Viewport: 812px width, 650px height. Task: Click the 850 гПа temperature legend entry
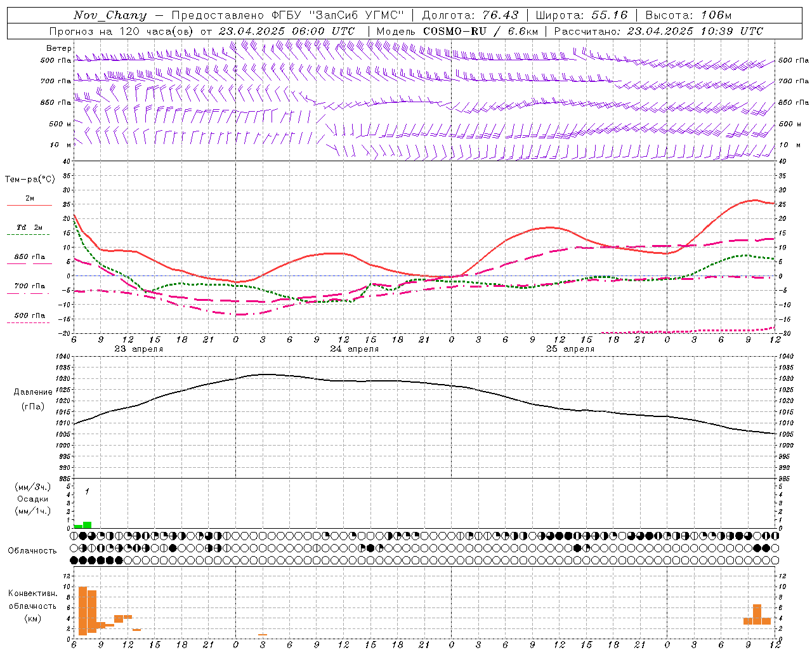(x=30, y=257)
